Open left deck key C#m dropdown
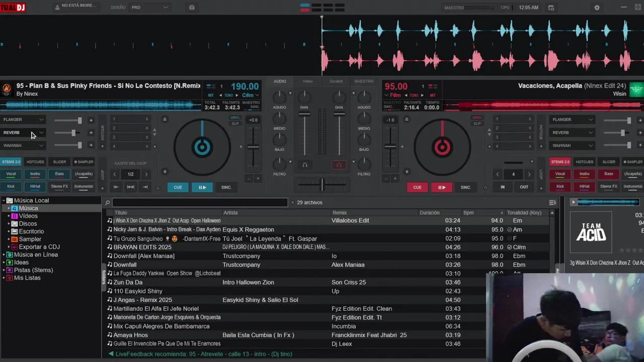644x362 pixels. pos(250,95)
